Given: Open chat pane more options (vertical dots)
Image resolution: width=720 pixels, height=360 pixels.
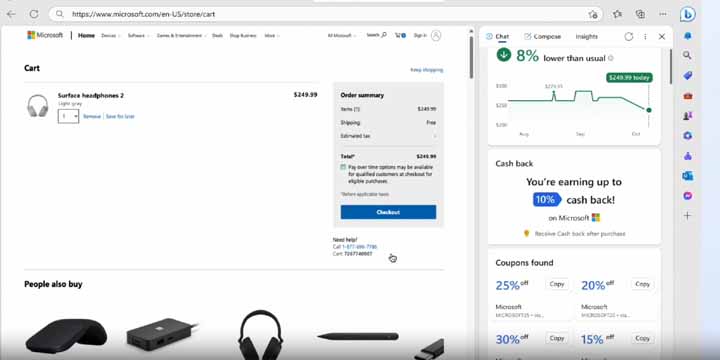Looking at the screenshot, I should [x=645, y=36].
